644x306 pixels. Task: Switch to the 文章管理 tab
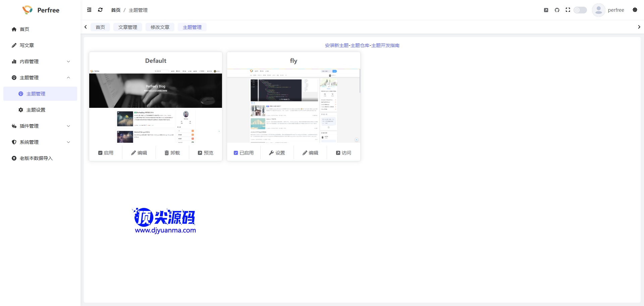point(127,27)
